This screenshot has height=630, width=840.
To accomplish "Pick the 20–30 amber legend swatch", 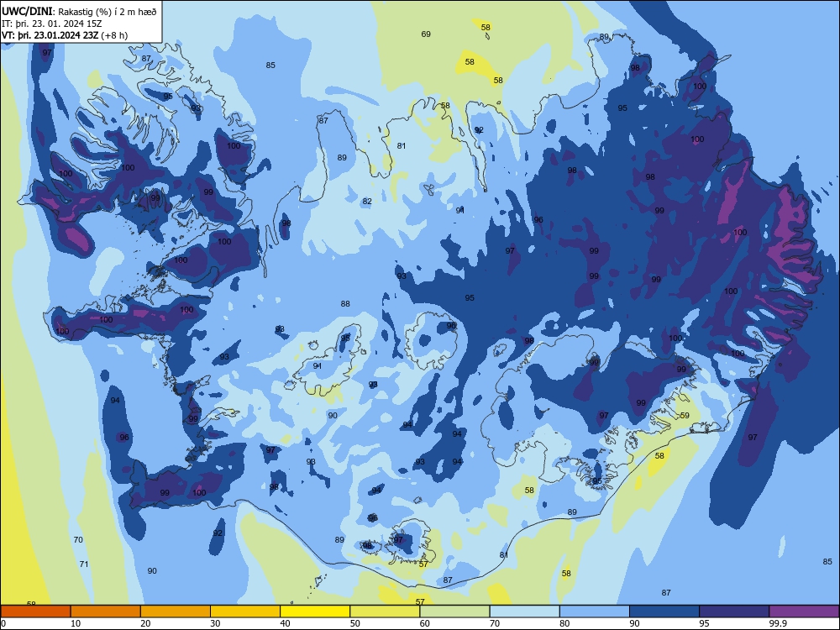I will point(176,612).
